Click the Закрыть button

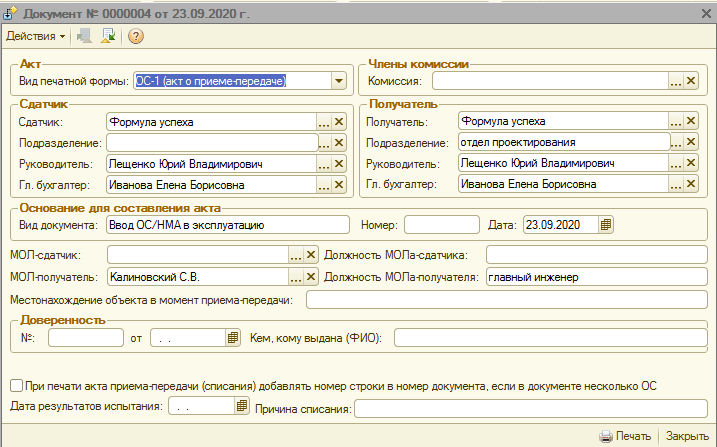pos(687,437)
